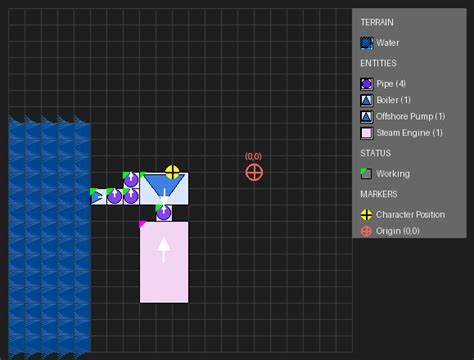474x360 pixels.
Task: Click the Character Position legend icon
Action: click(366, 215)
